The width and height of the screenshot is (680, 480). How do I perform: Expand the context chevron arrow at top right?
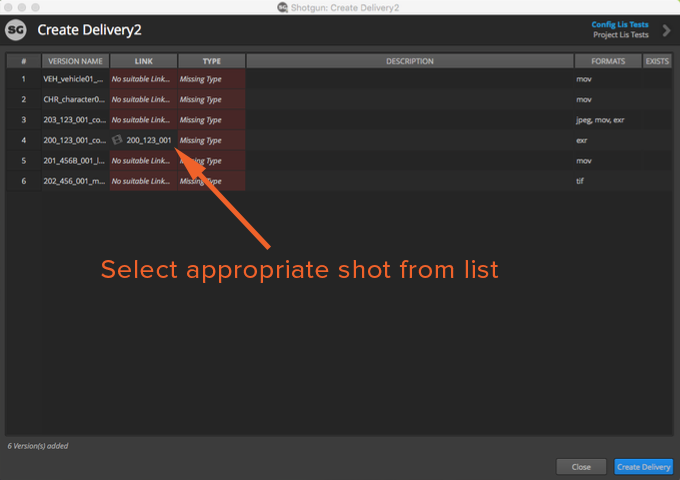666,30
